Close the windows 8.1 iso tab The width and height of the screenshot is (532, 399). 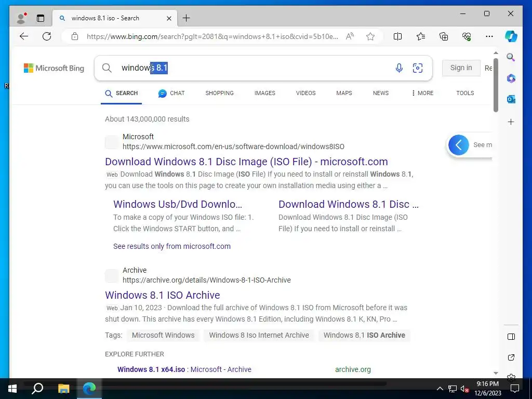tap(169, 18)
